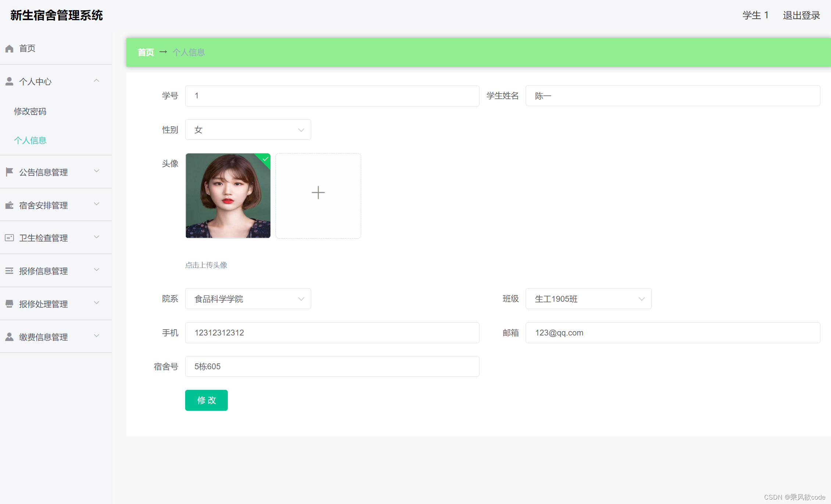This screenshot has height=504, width=831.
Task: Click the flag icon for 公告信息管理
Action: (x=9, y=172)
